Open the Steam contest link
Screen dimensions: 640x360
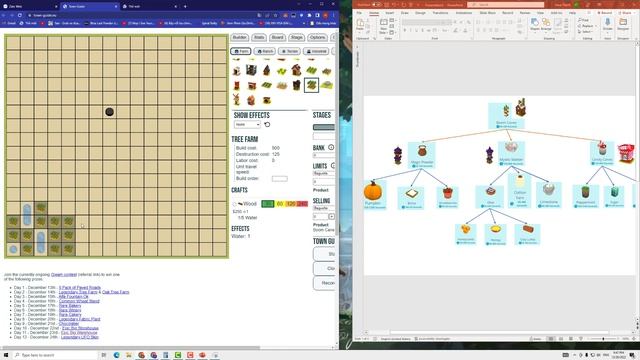tap(64, 275)
